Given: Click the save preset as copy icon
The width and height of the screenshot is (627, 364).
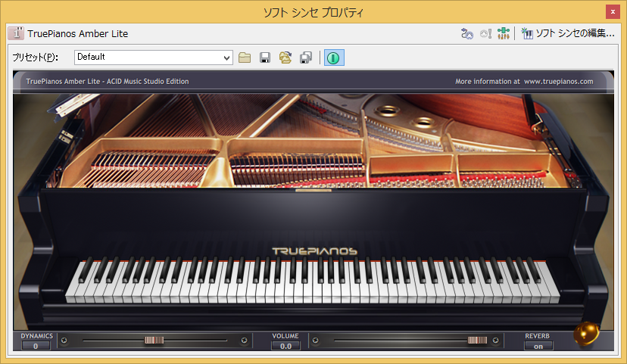Looking at the screenshot, I should pos(306,58).
